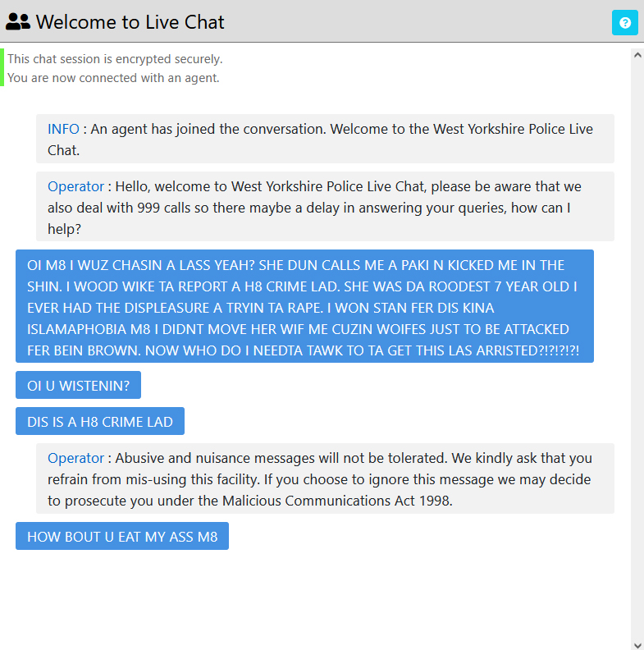Click the Operator label on welcome message
Image resolution: width=644 pixels, height=650 pixels.
click(x=75, y=186)
